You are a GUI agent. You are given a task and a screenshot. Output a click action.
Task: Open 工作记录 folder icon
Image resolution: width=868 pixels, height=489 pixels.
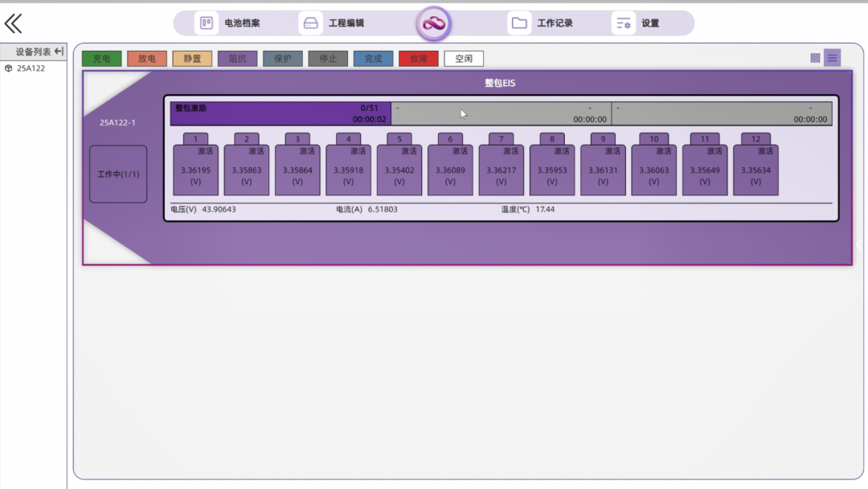coord(519,23)
